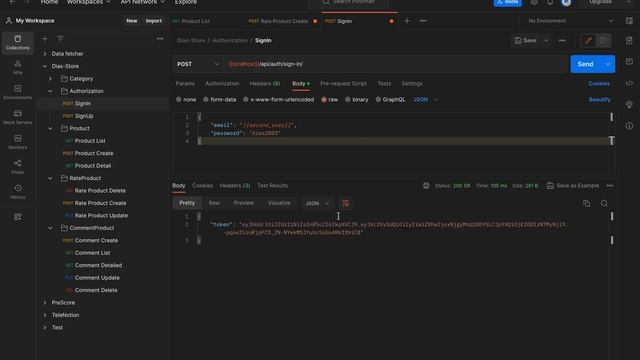Open the notifications bell icon
The image size is (640, 360).
pos(550,2)
